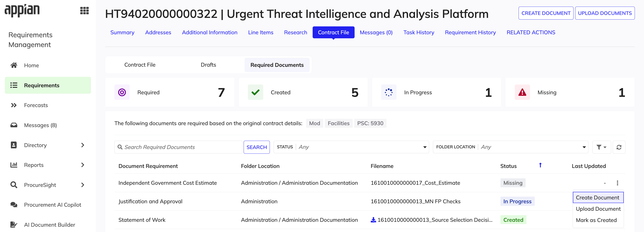
Task: Click the Procurement AI Copilot chat icon
Action: 14,205
